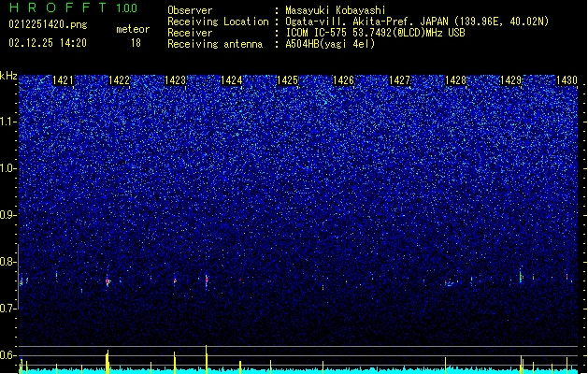Click the 0.6 kHz axis label

[8, 355]
